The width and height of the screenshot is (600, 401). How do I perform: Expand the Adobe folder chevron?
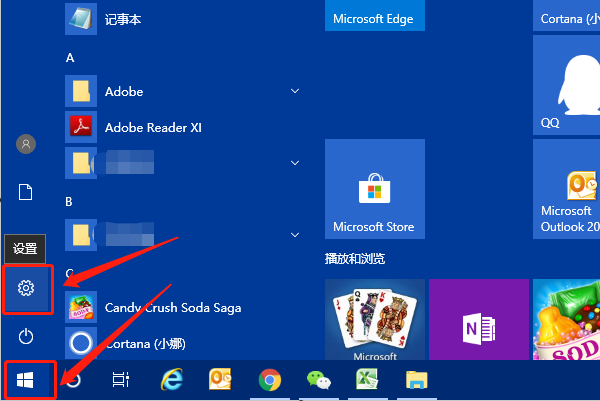[x=295, y=91]
